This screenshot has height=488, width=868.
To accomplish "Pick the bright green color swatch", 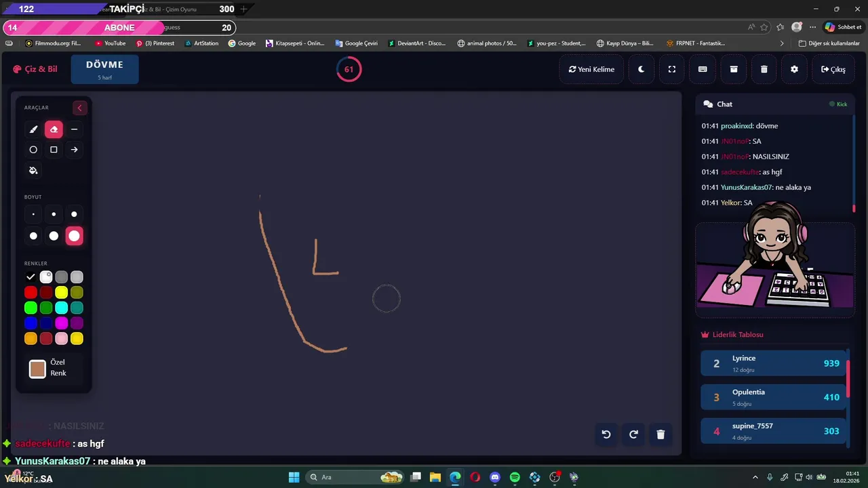I will point(31,308).
